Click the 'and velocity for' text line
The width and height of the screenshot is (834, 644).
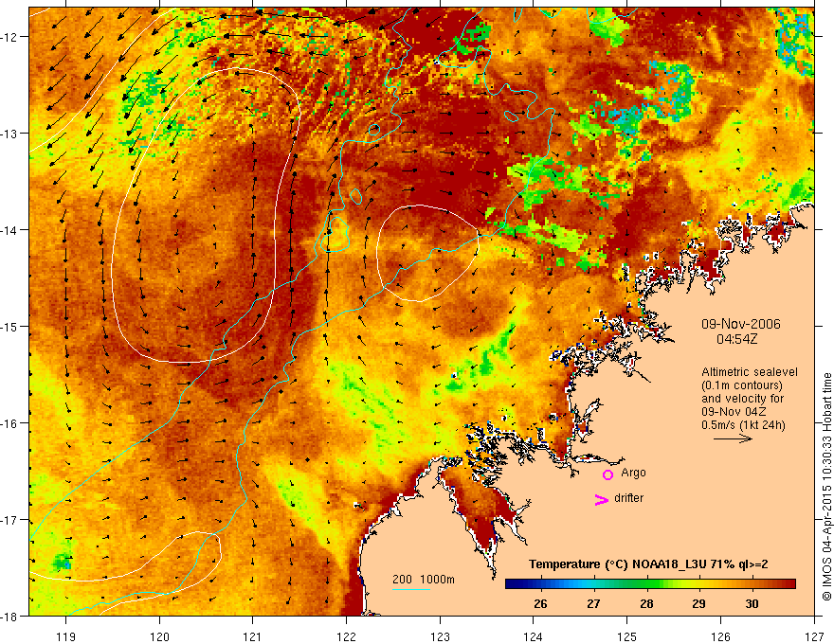(x=742, y=399)
